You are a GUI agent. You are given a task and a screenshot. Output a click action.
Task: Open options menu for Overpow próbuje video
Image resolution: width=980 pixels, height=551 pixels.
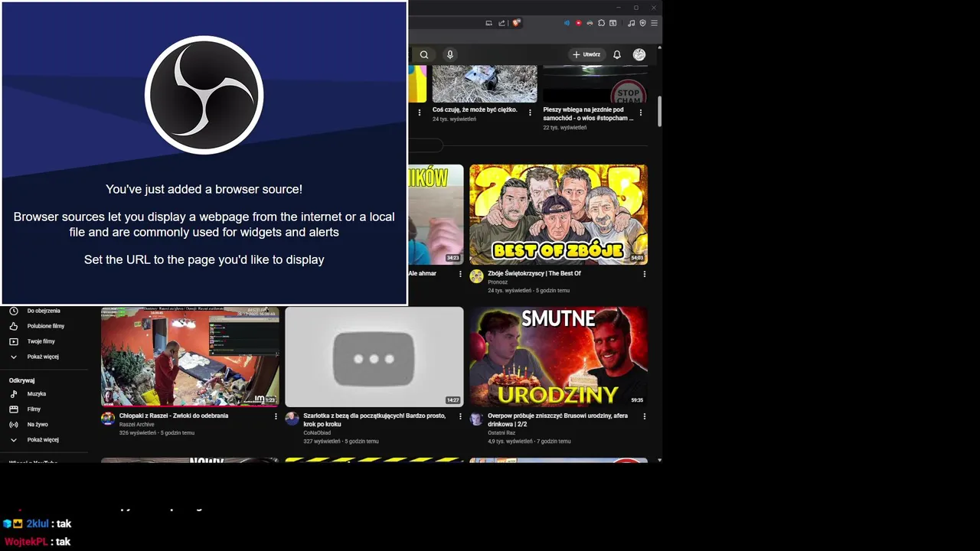644,416
